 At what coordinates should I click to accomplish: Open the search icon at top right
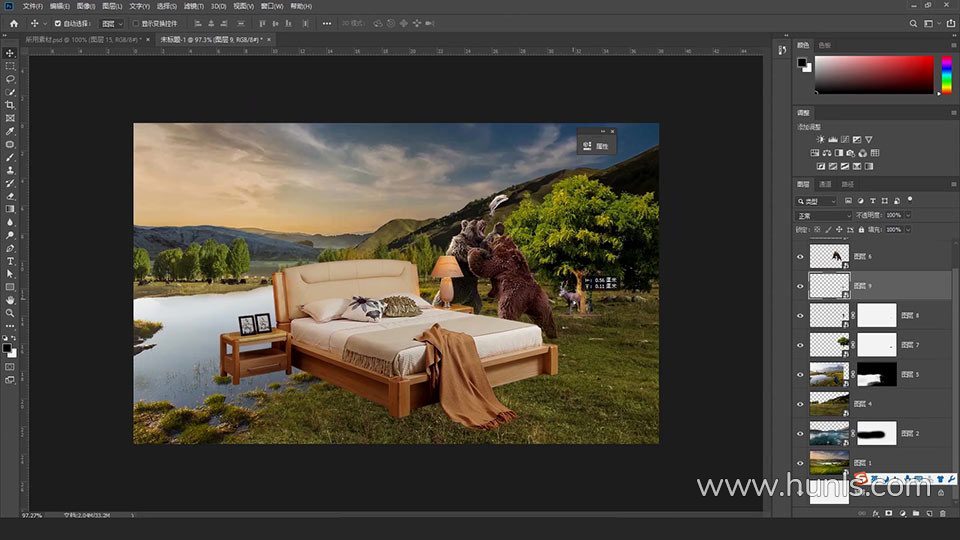click(914, 23)
